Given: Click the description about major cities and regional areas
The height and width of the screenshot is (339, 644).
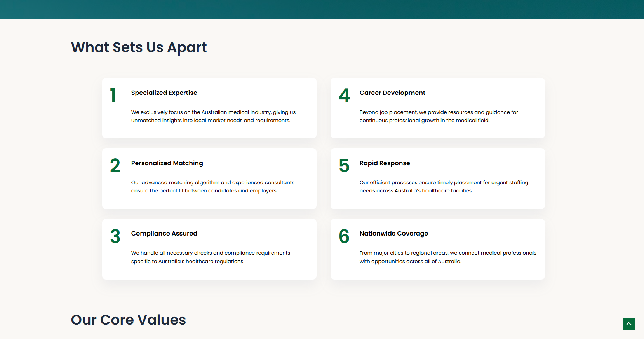Looking at the screenshot, I should (447, 257).
